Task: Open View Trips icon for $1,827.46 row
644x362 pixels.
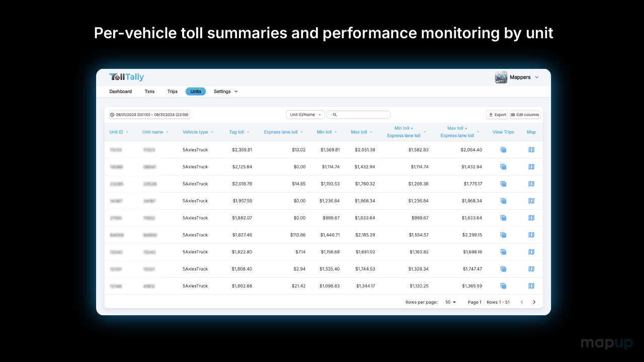Action: click(x=503, y=235)
